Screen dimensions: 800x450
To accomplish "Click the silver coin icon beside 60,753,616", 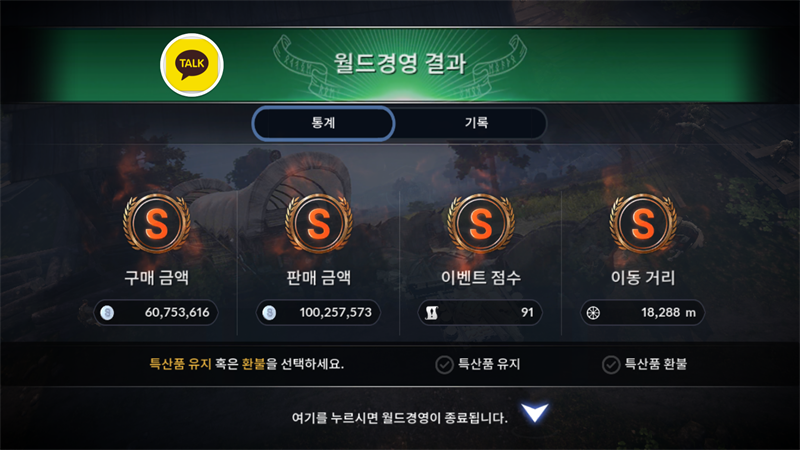I will 107,313.
